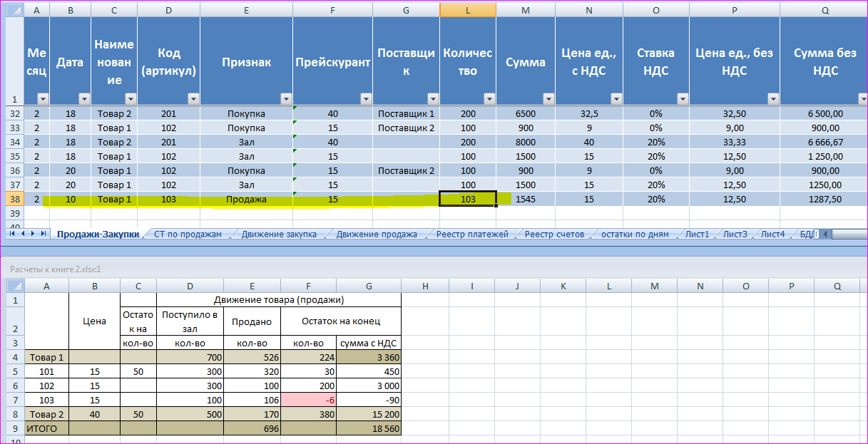Select column L header in top window

coord(468,10)
